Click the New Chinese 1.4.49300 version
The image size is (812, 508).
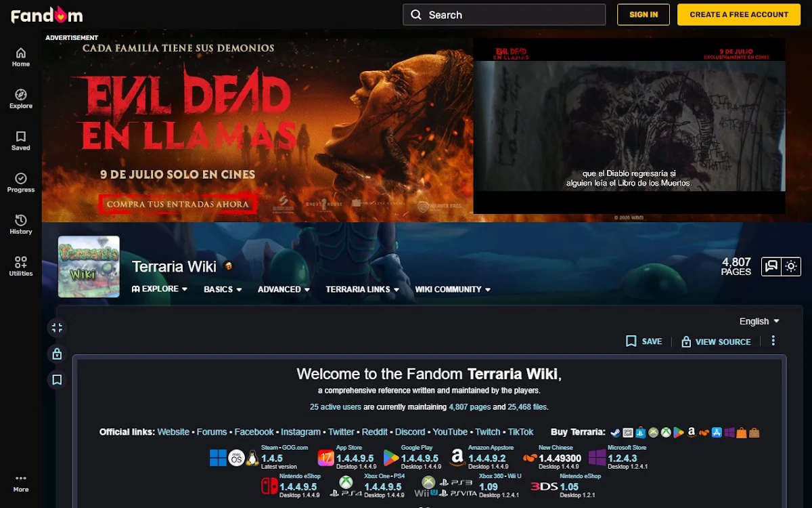click(x=560, y=459)
